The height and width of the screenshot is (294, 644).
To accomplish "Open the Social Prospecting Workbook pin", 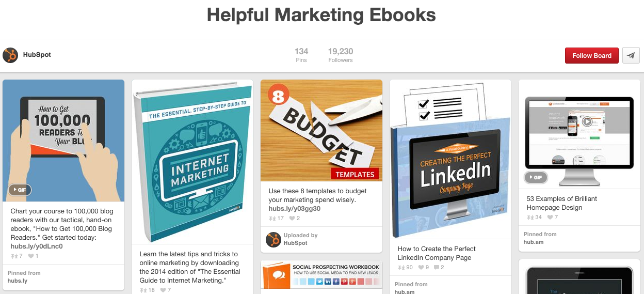I will (321, 274).
